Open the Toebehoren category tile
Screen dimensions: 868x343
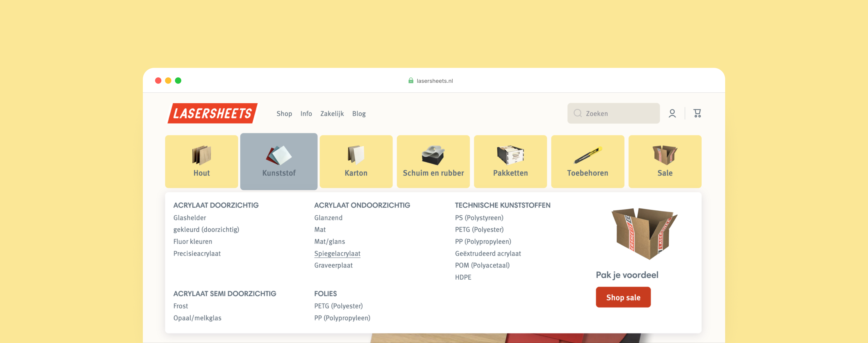pos(587,161)
